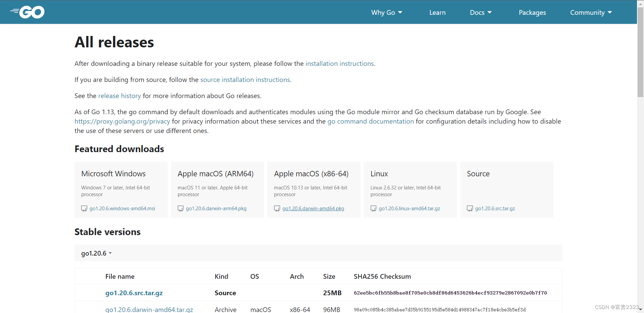Screen dimensions: 644x313
Task: Click the macOS 11 or later description
Action: point(213,191)
